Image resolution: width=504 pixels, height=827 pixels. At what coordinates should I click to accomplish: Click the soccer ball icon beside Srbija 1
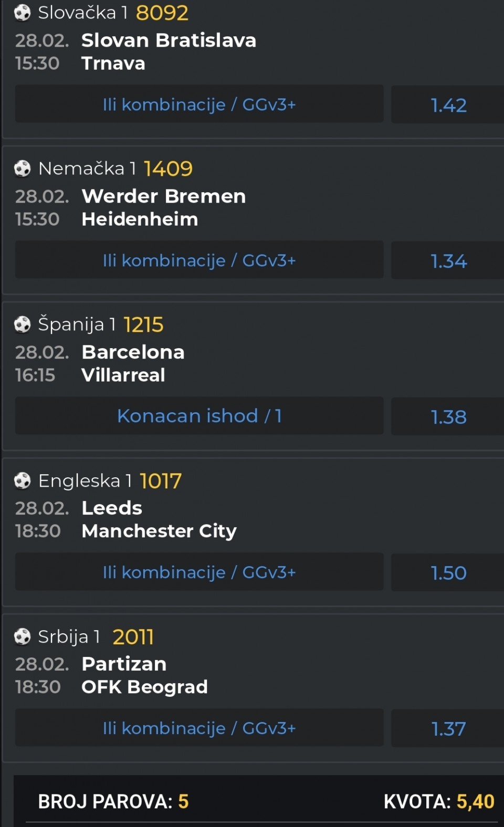click(x=22, y=636)
